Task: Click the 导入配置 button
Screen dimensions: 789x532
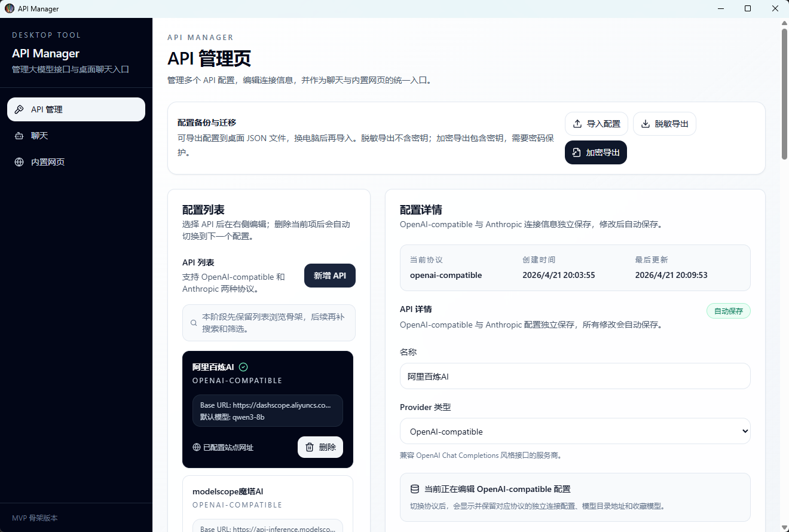Action: click(597, 124)
